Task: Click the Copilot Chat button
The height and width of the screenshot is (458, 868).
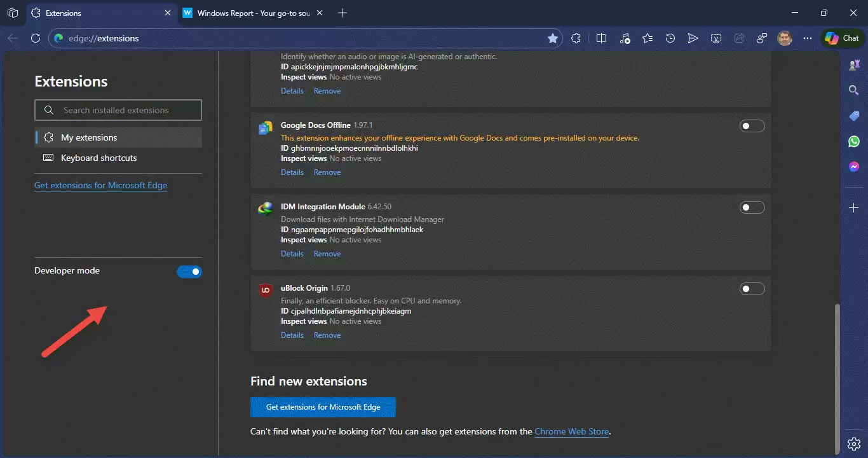Action: (842, 38)
